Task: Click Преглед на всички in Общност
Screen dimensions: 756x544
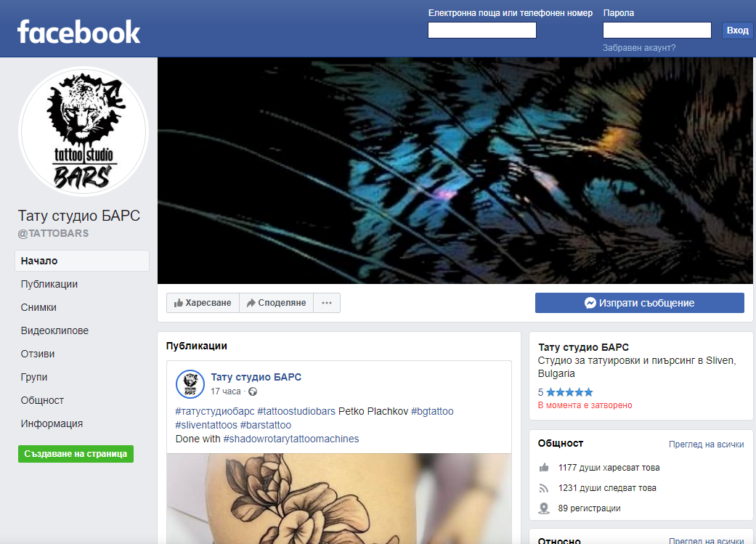Action: 706,444
